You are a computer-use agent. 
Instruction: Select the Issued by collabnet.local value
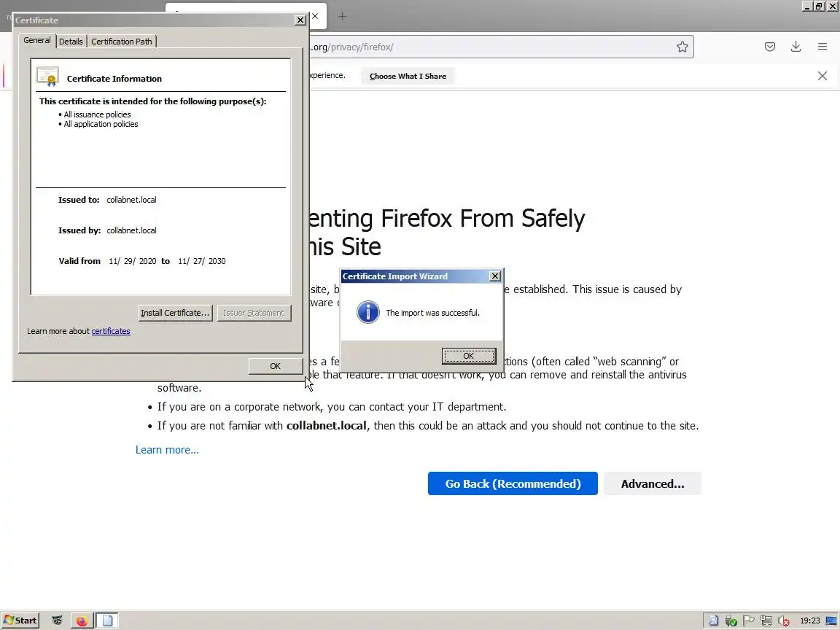pos(131,230)
